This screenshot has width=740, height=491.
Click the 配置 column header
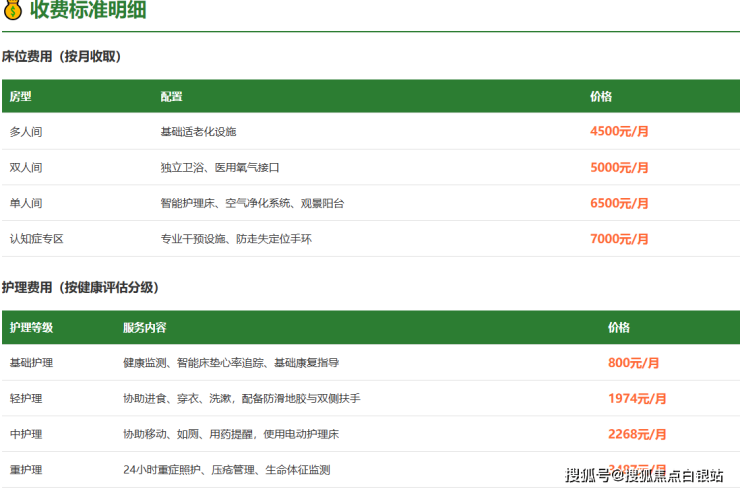pyautogui.click(x=171, y=97)
